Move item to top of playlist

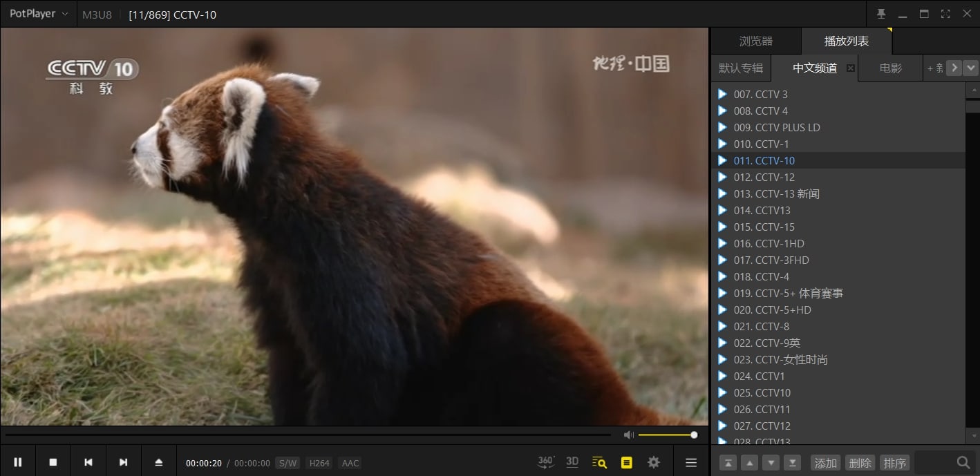tap(728, 463)
